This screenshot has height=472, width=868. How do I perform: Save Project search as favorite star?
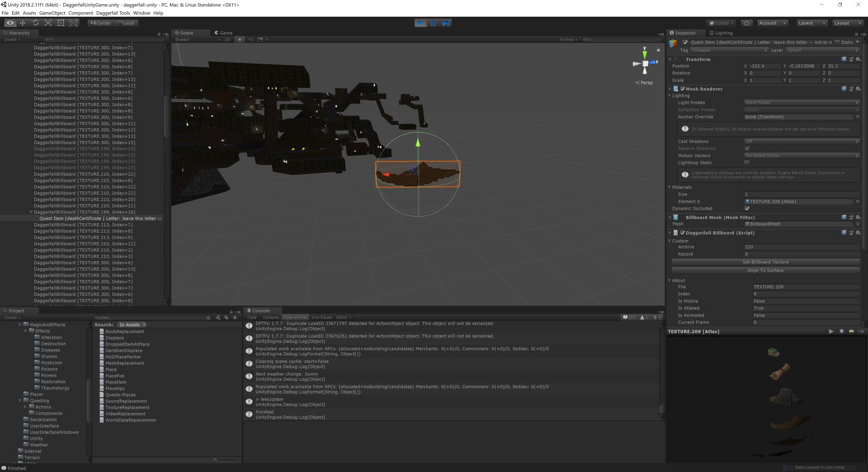pyautogui.click(x=235, y=318)
